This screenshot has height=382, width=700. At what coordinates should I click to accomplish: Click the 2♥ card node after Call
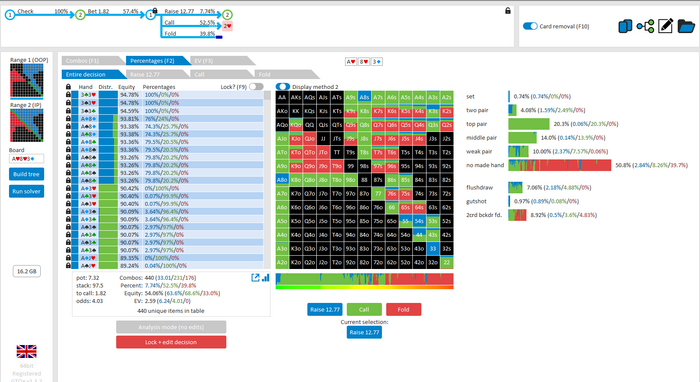click(228, 26)
